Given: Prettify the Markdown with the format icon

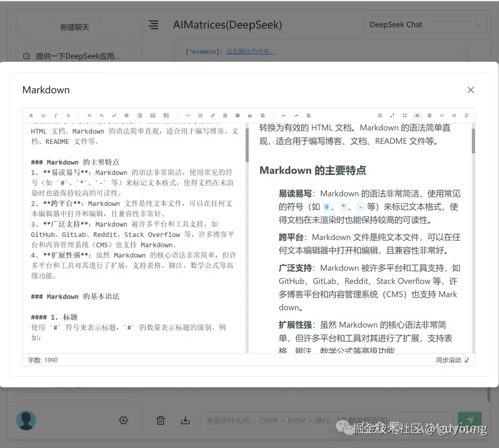Looking at the screenshot, I should [x=380, y=116].
